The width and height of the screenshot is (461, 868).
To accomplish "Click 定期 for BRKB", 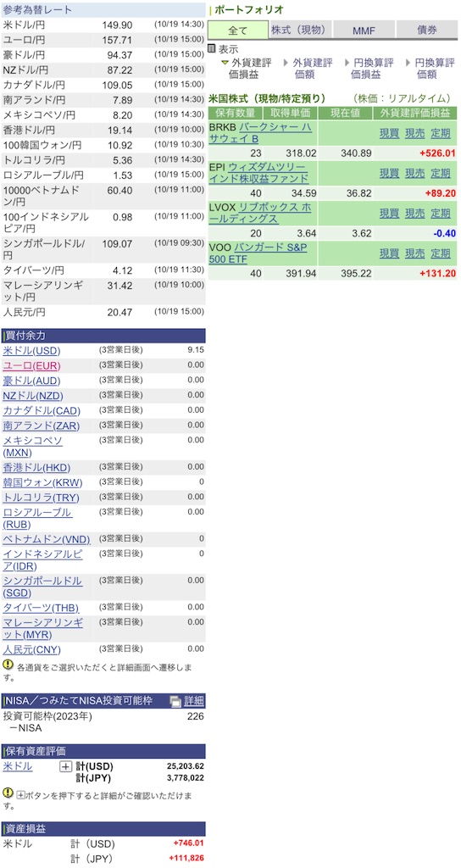I will coord(441,133).
